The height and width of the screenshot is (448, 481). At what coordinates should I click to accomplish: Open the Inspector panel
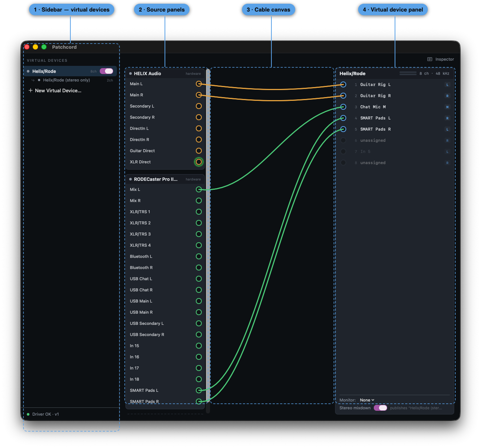[441, 59]
